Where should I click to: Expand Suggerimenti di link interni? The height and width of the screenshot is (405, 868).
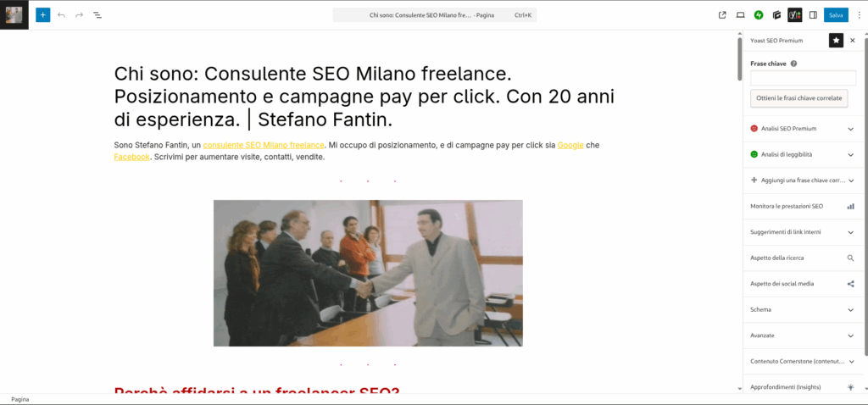[x=802, y=232]
